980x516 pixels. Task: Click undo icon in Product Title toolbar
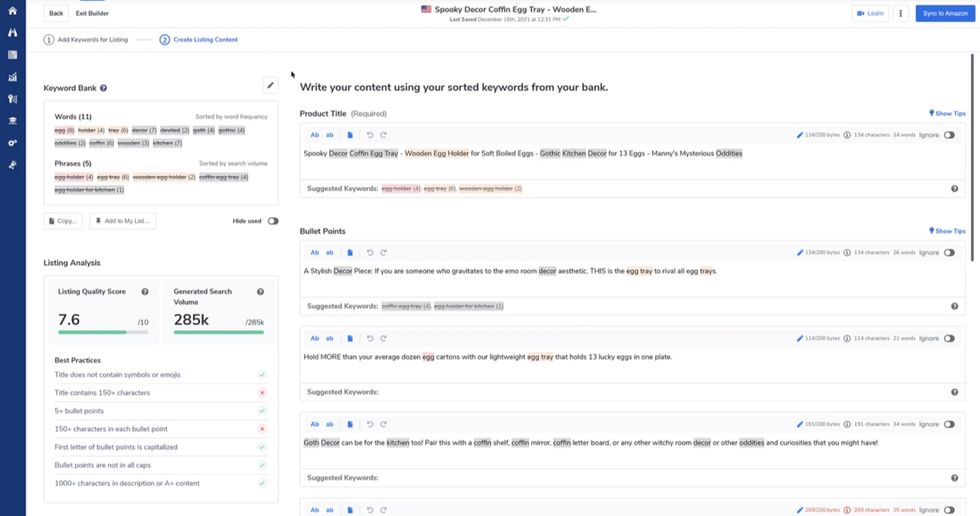[x=370, y=135]
